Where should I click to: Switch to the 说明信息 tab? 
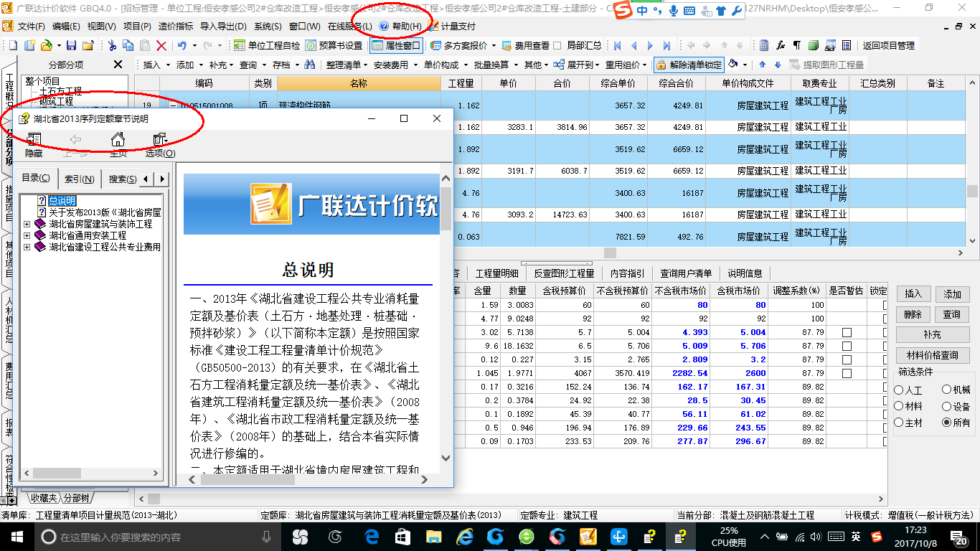point(745,273)
